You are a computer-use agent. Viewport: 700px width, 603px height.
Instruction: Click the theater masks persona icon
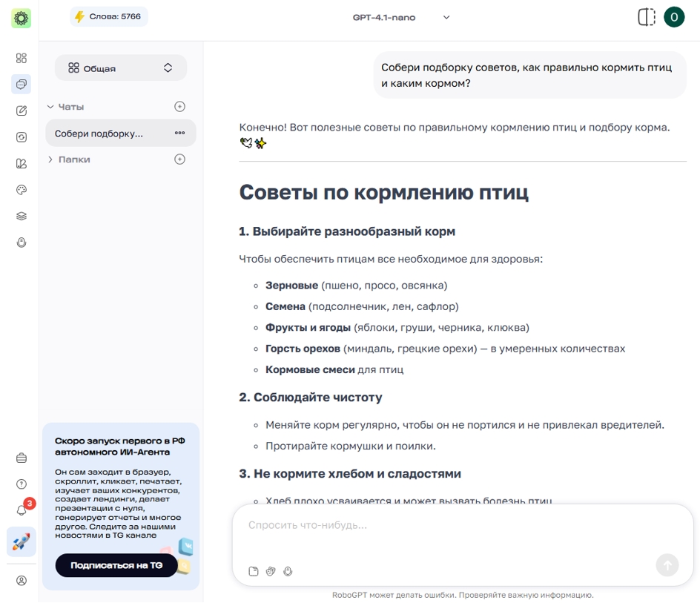click(271, 571)
